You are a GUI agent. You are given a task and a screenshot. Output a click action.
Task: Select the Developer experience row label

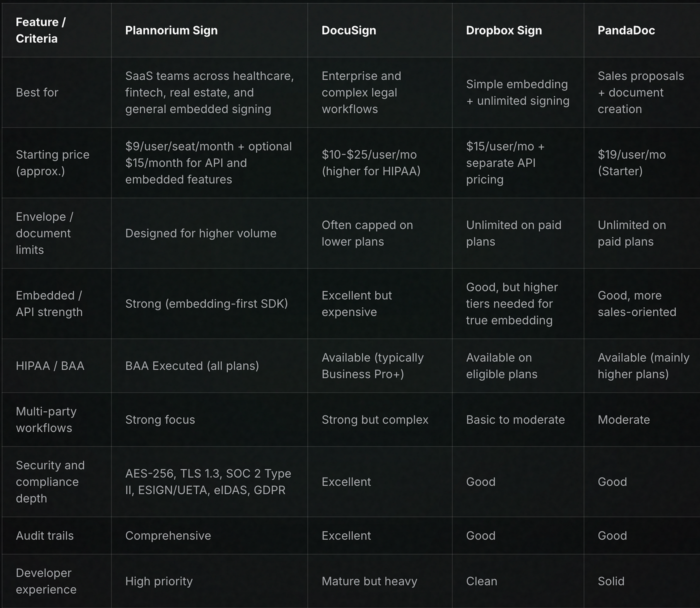[46, 581]
